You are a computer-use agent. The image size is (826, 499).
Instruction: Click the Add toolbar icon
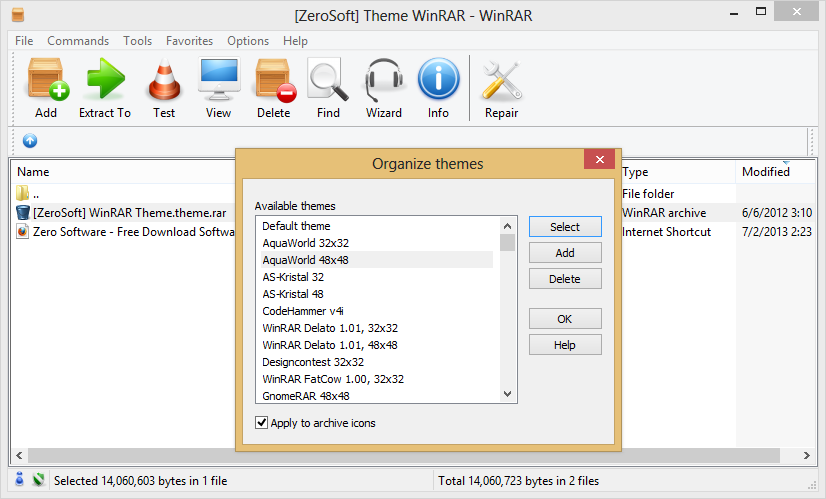48,79
